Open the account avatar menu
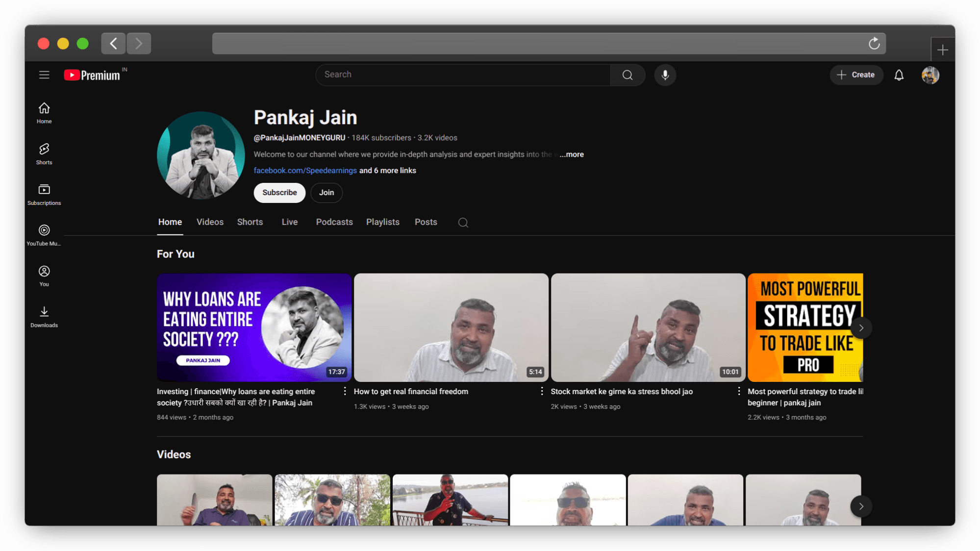 [930, 75]
